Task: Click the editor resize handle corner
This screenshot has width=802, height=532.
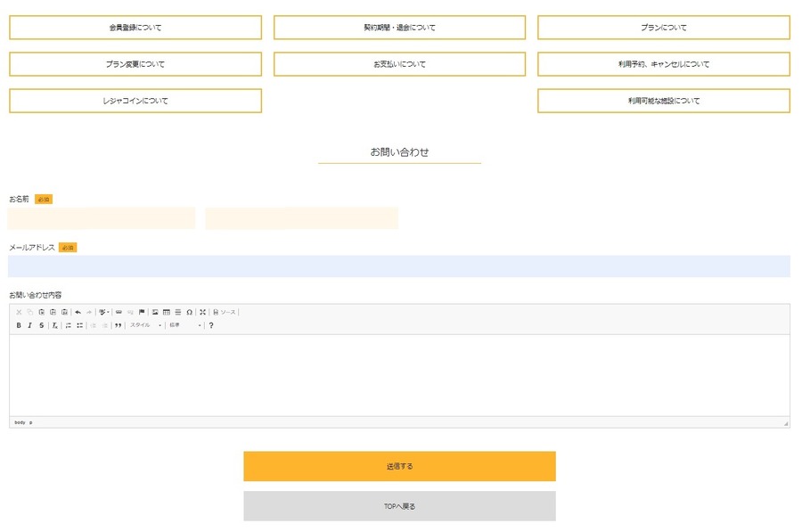Action: tap(786, 423)
